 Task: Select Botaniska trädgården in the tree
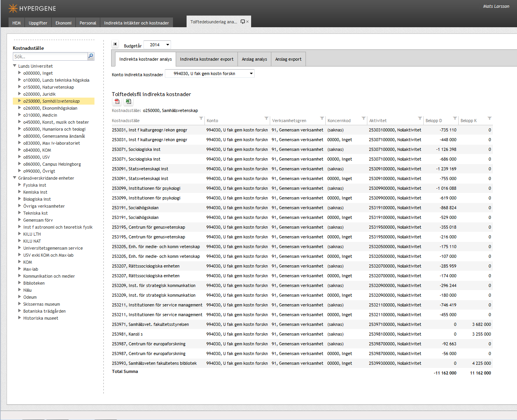point(44,311)
